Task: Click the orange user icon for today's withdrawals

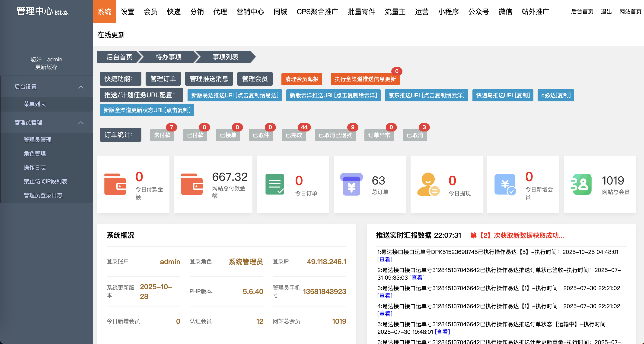Action: [428, 184]
